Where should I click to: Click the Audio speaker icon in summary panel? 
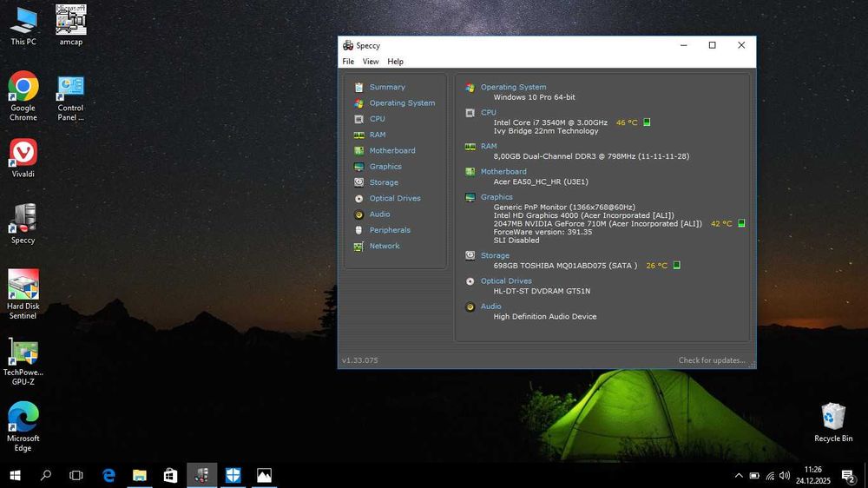[x=470, y=307]
